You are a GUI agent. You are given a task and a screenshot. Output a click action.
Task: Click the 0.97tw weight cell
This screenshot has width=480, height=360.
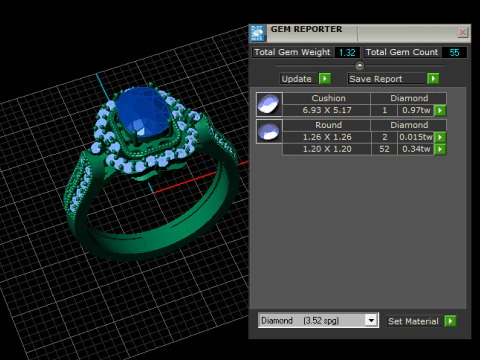click(416, 110)
